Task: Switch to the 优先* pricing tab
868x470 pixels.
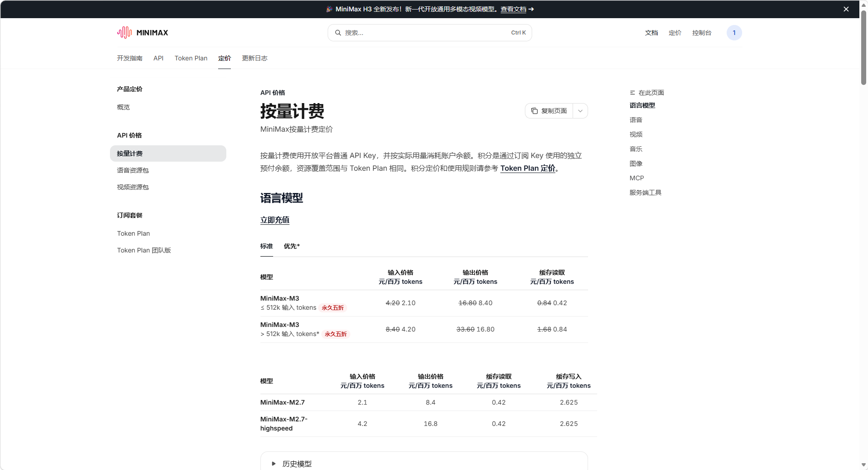Action: tap(292, 246)
